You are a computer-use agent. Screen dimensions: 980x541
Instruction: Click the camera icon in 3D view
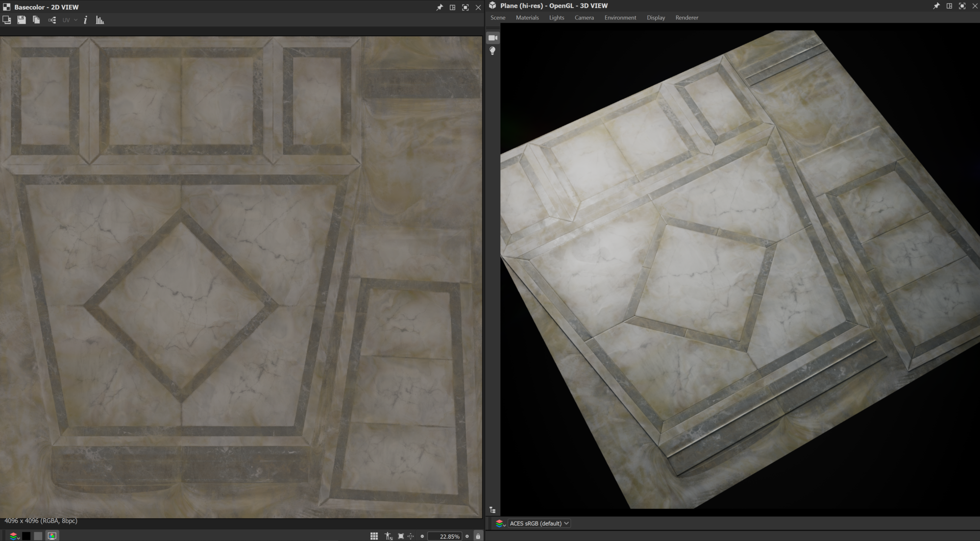click(x=493, y=38)
